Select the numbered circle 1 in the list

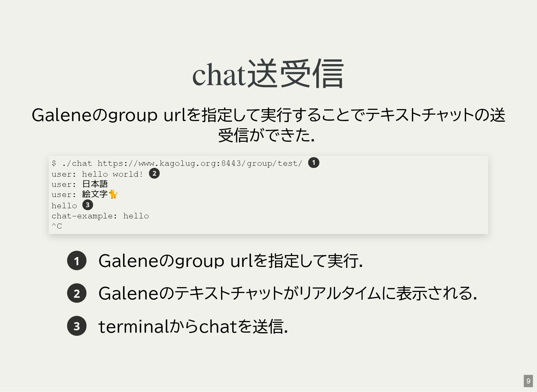(77, 260)
